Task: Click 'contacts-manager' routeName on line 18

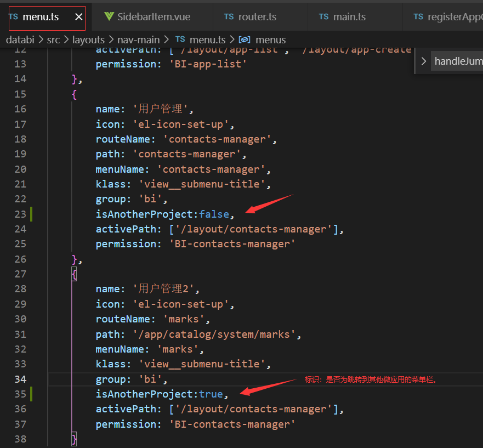Action: (x=217, y=139)
